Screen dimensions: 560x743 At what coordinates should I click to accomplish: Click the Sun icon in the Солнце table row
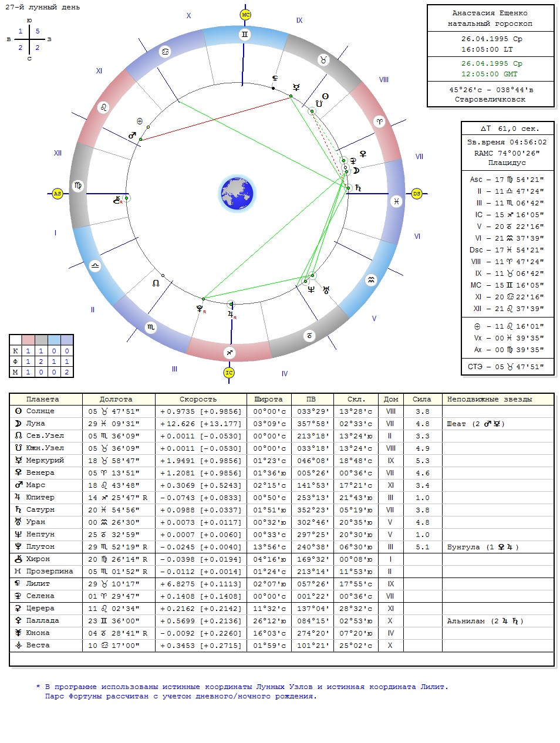click(18, 411)
